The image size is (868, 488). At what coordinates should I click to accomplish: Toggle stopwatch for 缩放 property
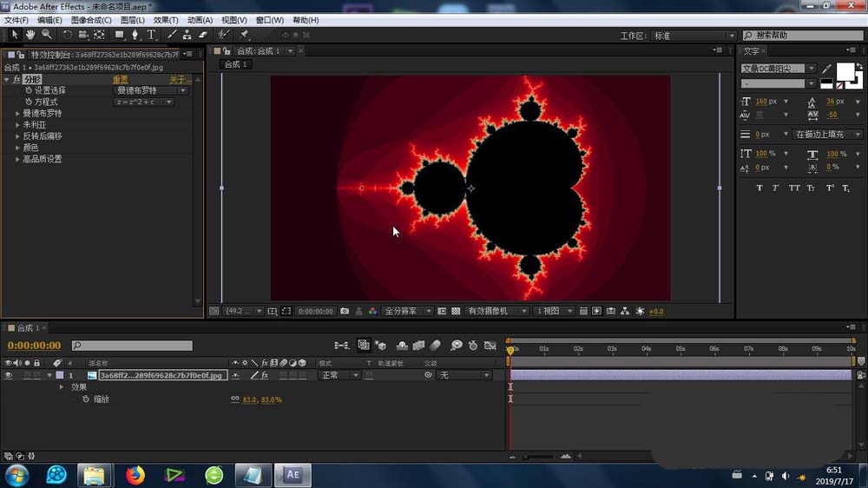pyautogui.click(x=85, y=399)
